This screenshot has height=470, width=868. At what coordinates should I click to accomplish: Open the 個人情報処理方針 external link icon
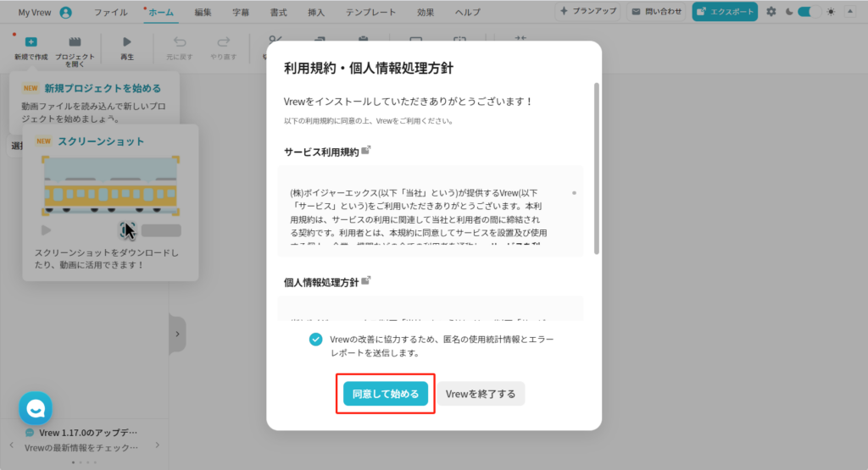point(366,281)
